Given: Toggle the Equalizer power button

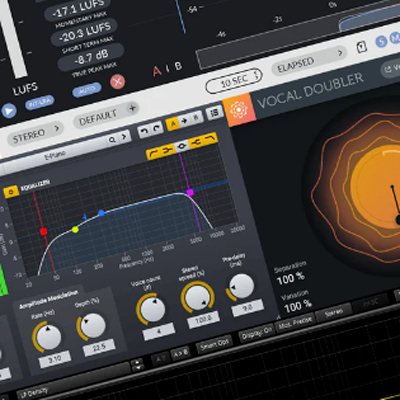Looking at the screenshot, I should pos(11,192).
